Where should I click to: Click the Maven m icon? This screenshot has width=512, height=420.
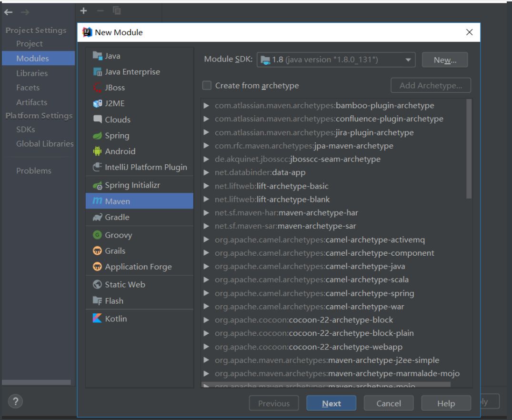(x=97, y=201)
